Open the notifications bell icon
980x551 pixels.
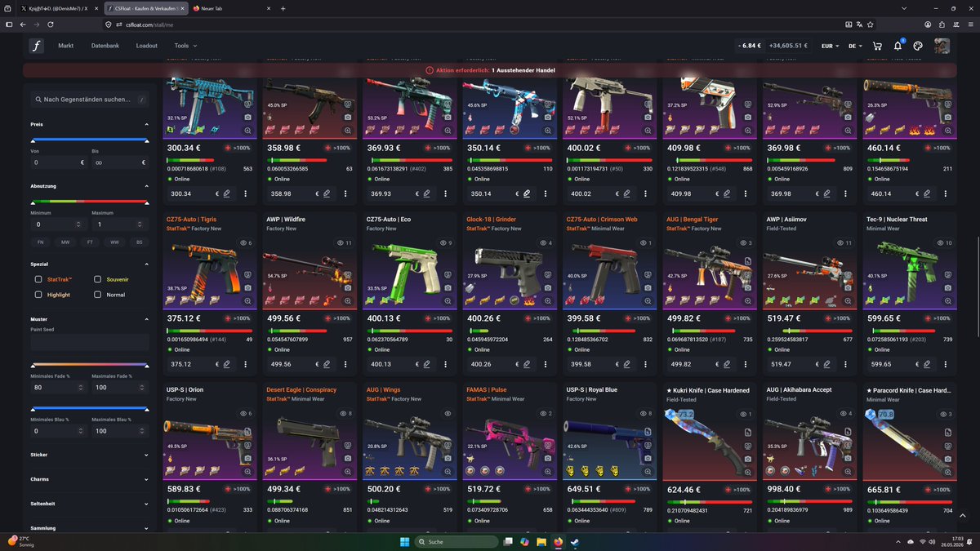898,46
